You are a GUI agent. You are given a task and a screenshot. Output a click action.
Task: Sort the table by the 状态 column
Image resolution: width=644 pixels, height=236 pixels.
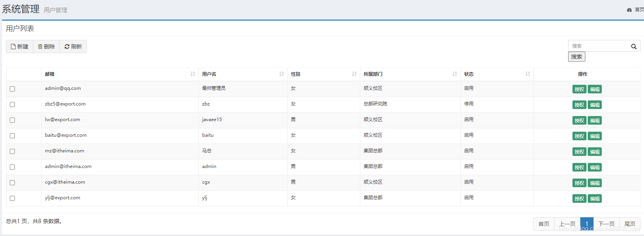coord(497,74)
